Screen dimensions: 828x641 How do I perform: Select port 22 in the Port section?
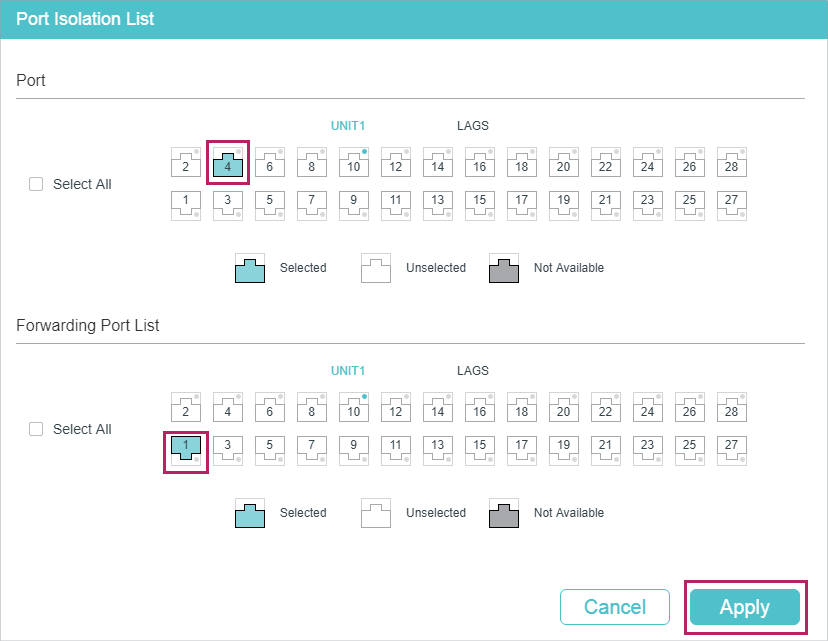(x=606, y=163)
